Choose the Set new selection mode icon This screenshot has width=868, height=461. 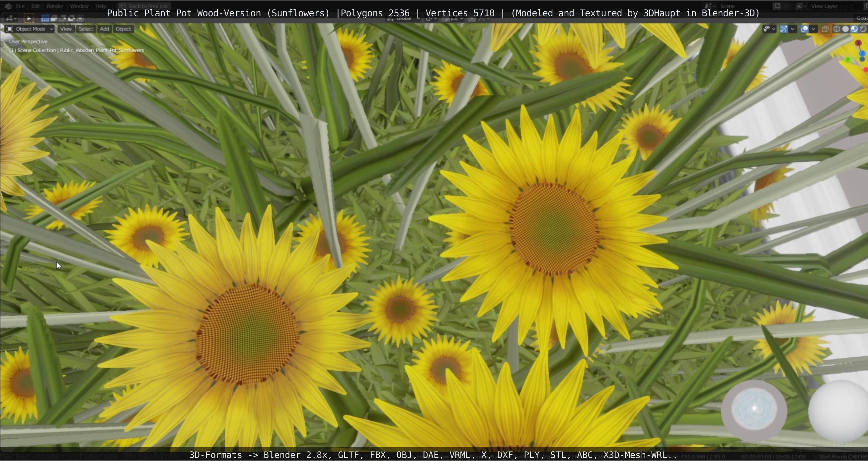tap(45, 18)
